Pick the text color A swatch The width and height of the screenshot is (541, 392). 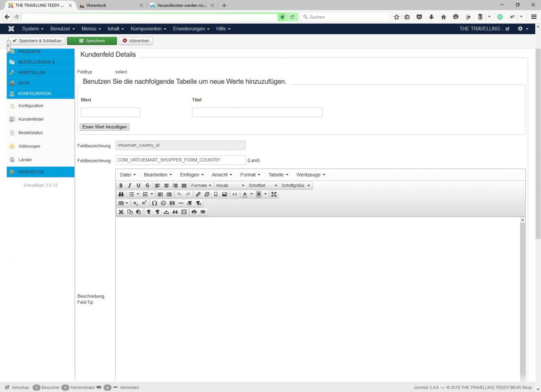pyautogui.click(x=244, y=194)
